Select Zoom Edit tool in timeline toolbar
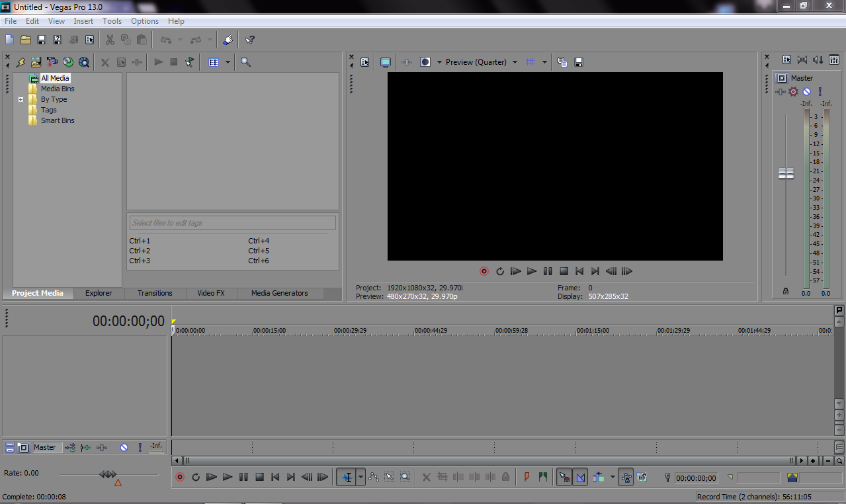This screenshot has height=504, width=846. tap(405, 477)
